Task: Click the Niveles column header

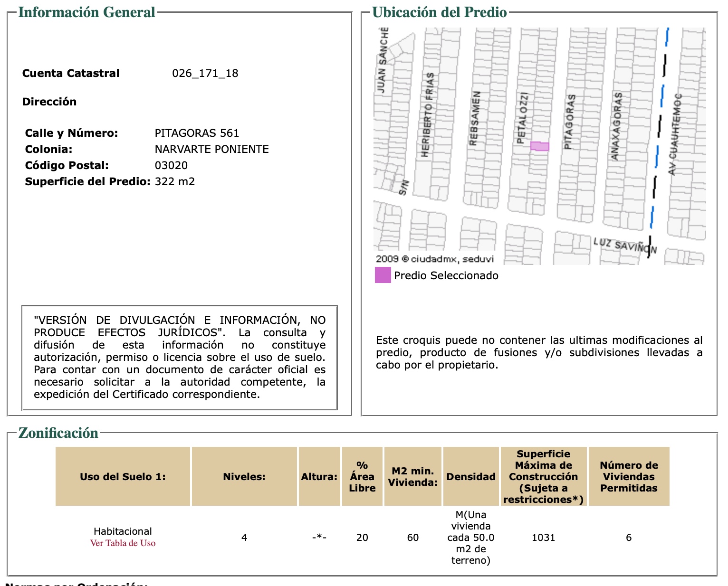Action: pos(244,476)
